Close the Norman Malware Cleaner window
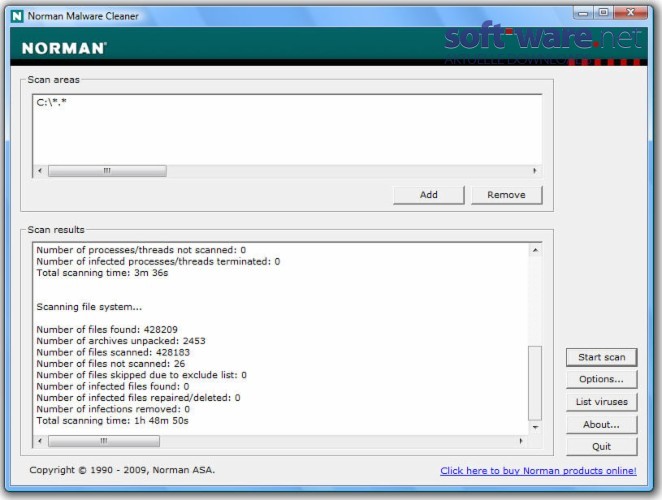The height and width of the screenshot is (500, 662). click(x=630, y=13)
